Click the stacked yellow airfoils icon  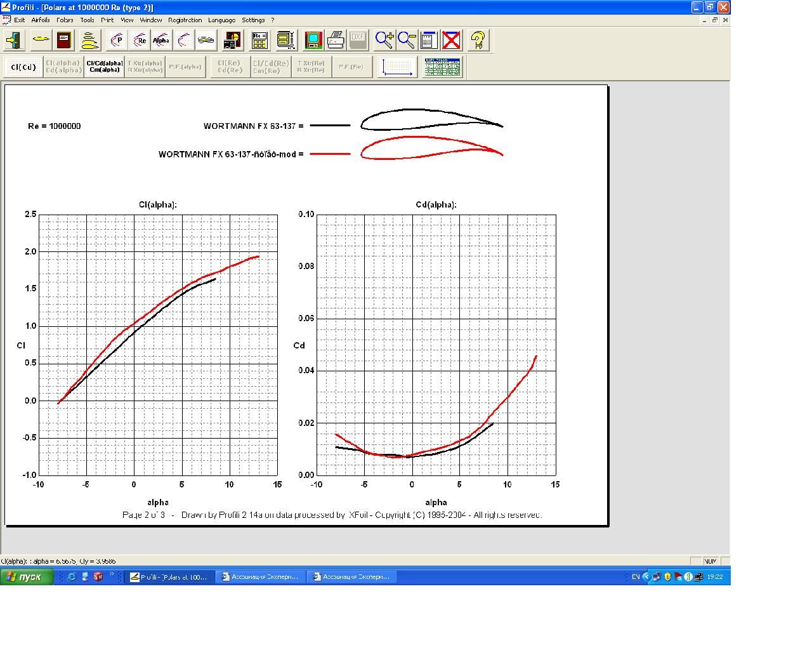(90, 41)
